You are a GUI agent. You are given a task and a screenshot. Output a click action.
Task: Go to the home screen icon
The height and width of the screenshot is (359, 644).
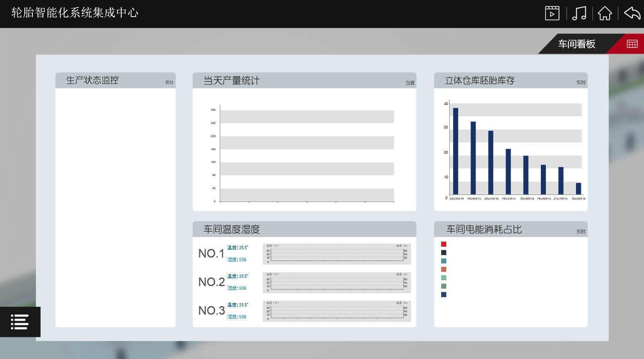[x=605, y=13]
